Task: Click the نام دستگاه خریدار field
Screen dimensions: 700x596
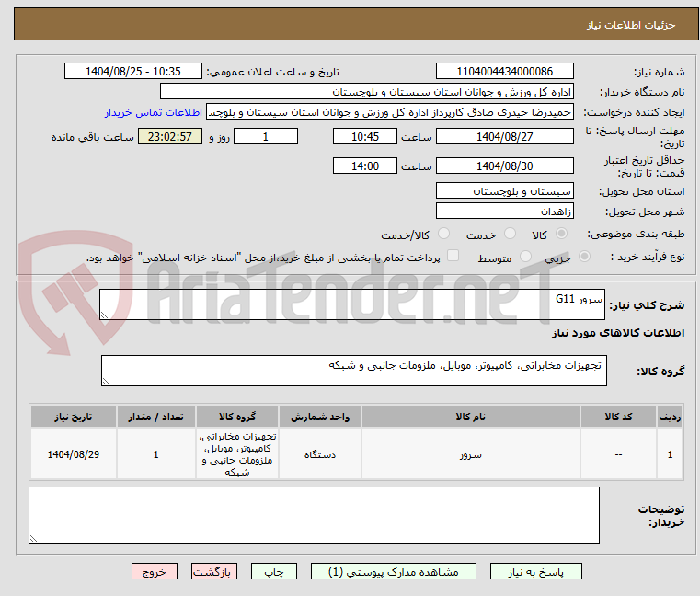Action: (366, 92)
